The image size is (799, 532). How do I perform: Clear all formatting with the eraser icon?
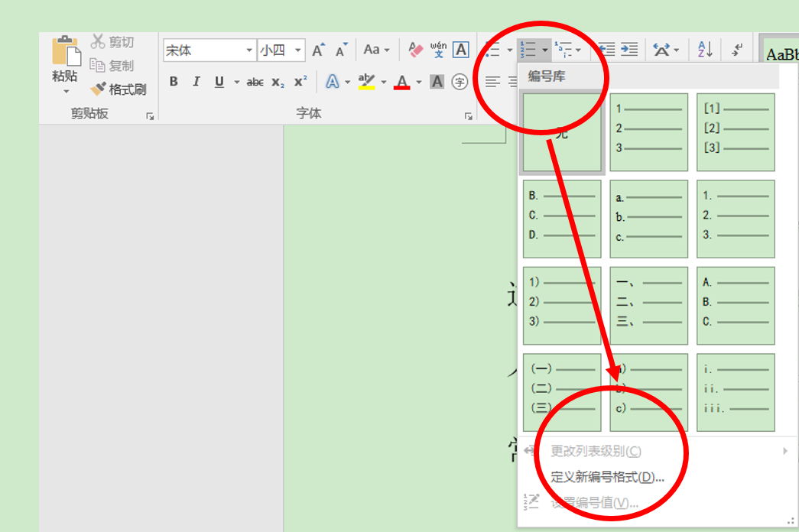(x=415, y=50)
